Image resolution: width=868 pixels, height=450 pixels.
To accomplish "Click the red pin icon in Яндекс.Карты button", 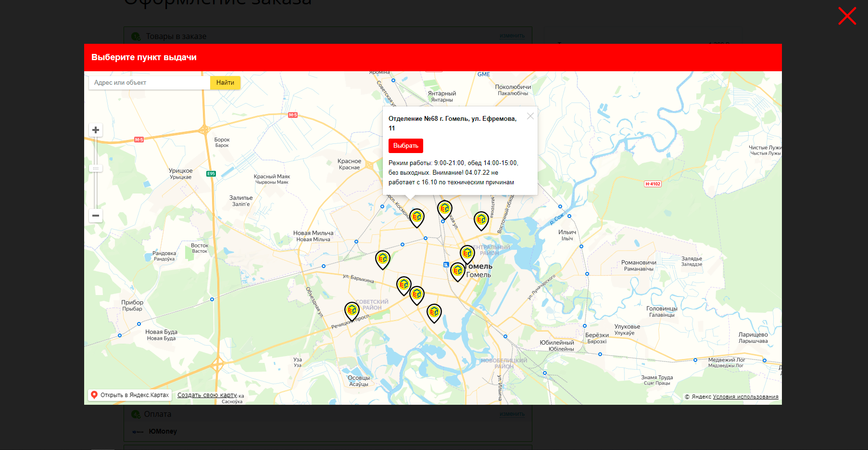I will click(x=94, y=395).
